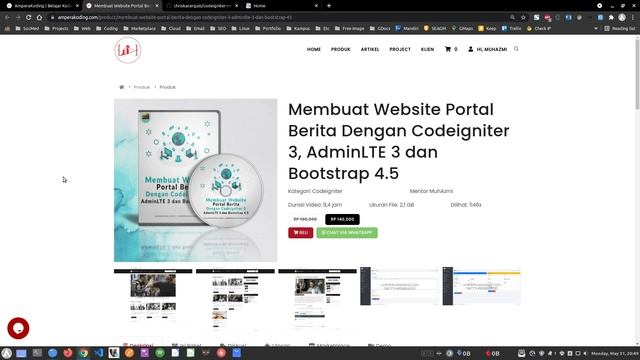640x360 pixels.
Task: Click the browser forward arrow
Action: [18, 17]
